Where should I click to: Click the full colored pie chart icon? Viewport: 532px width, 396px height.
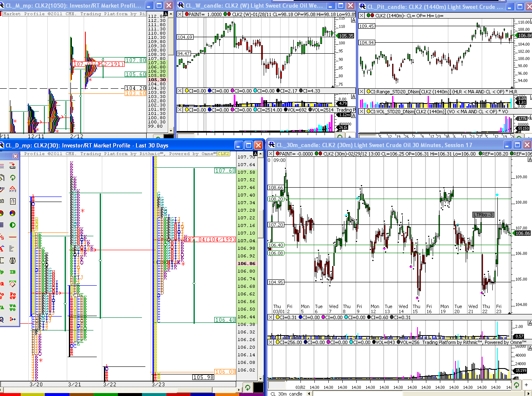(x=13, y=213)
